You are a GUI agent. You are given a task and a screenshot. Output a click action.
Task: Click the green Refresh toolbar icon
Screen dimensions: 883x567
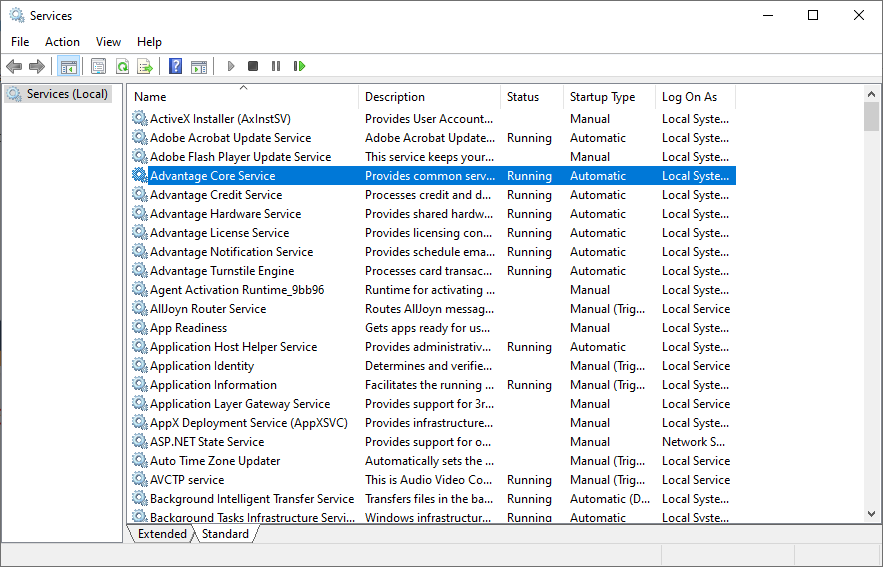122,66
